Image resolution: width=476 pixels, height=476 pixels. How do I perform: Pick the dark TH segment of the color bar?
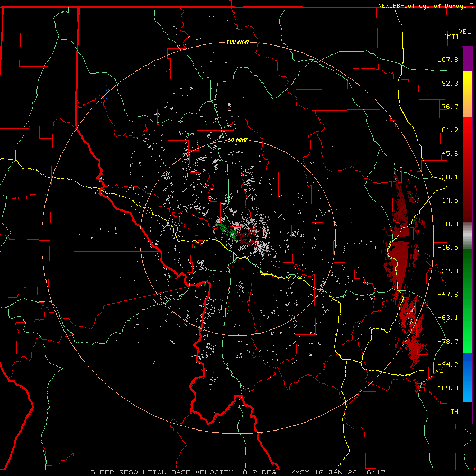click(467, 412)
